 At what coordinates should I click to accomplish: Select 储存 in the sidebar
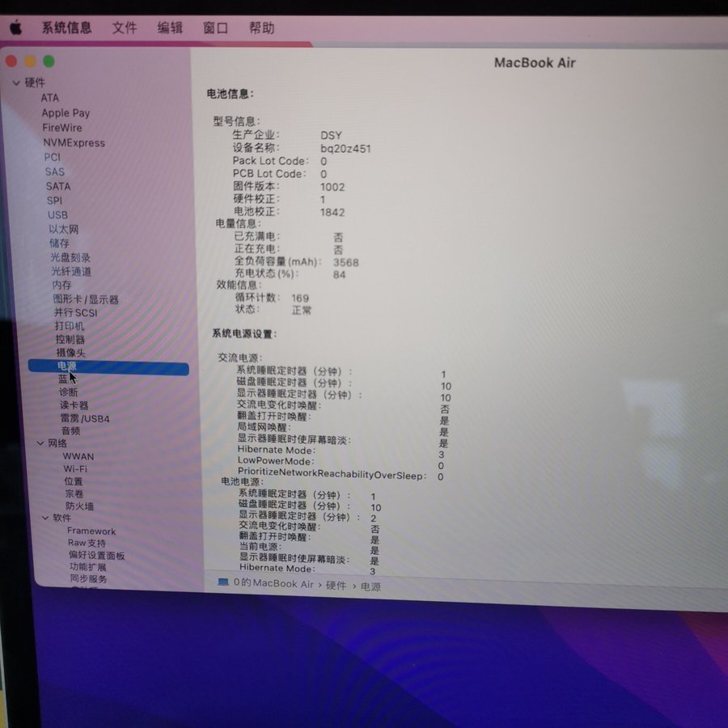[59, 243]
